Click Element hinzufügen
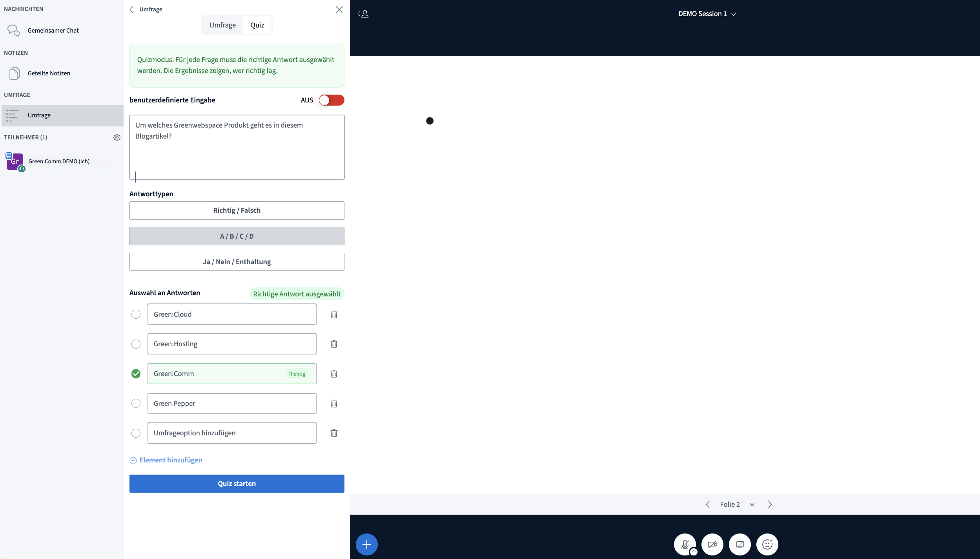Screen dimensions: 980x559 (171, 460)
